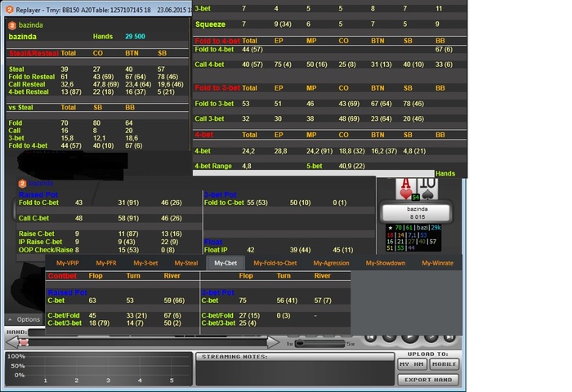Click the Float IP value '39 (44)'
572x392 pixels.
pyautogui.click(x=300, y=250)
